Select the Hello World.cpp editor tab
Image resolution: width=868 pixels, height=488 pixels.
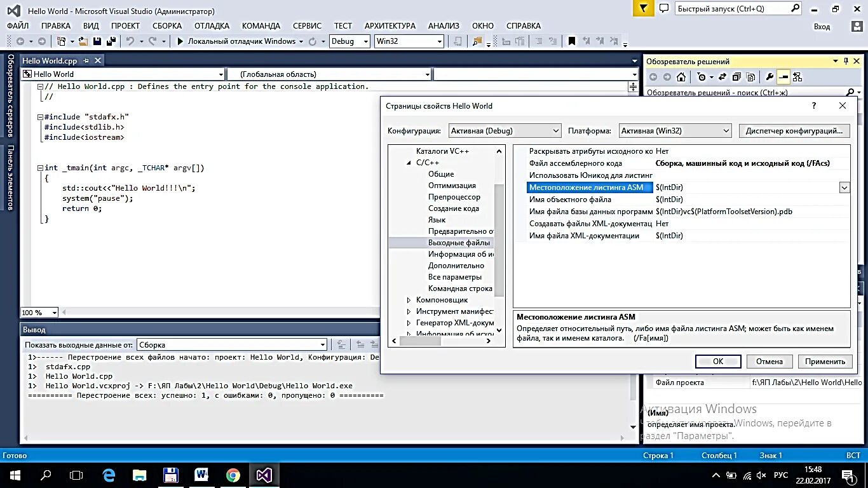pyautogui.click(x=50, y=61)
